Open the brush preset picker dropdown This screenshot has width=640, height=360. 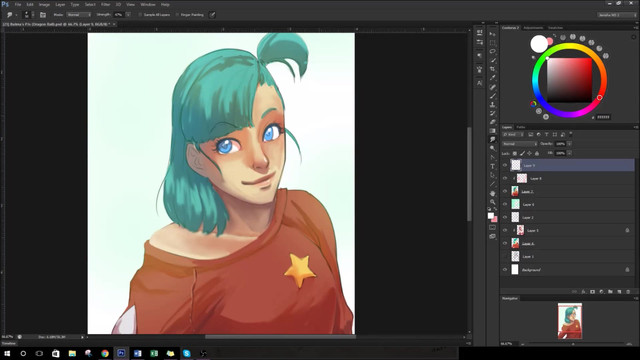(33, 15)
